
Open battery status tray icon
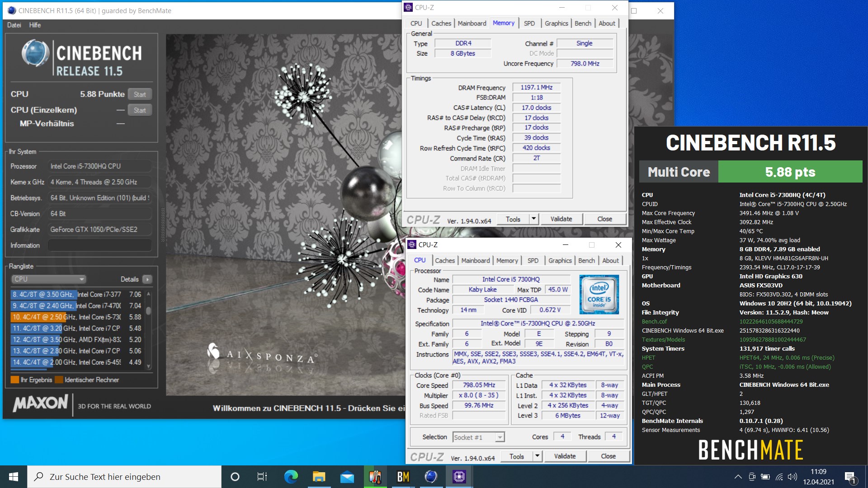765,477
